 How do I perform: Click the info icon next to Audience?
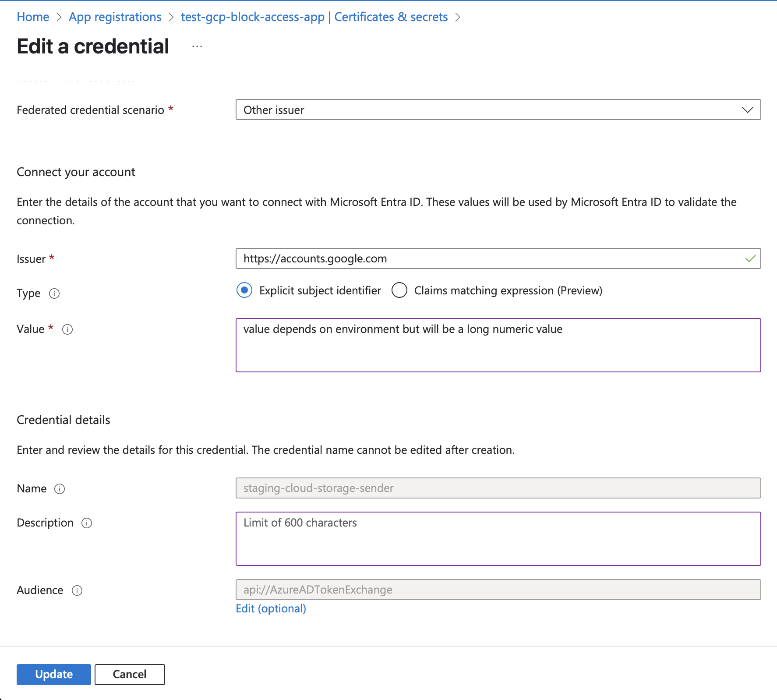[x=78, y=590]
